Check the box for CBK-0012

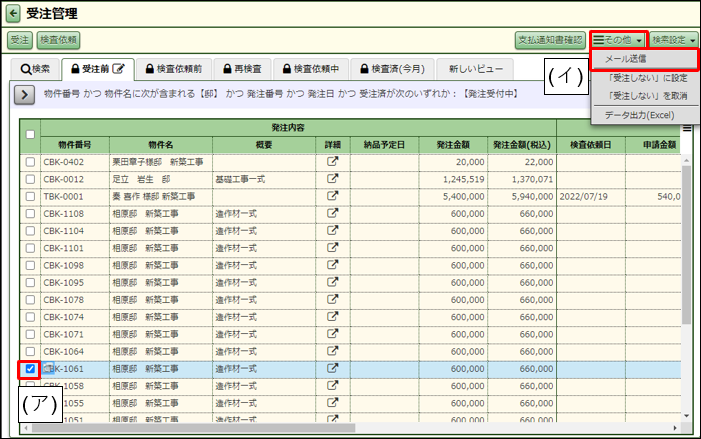(30, 179)
